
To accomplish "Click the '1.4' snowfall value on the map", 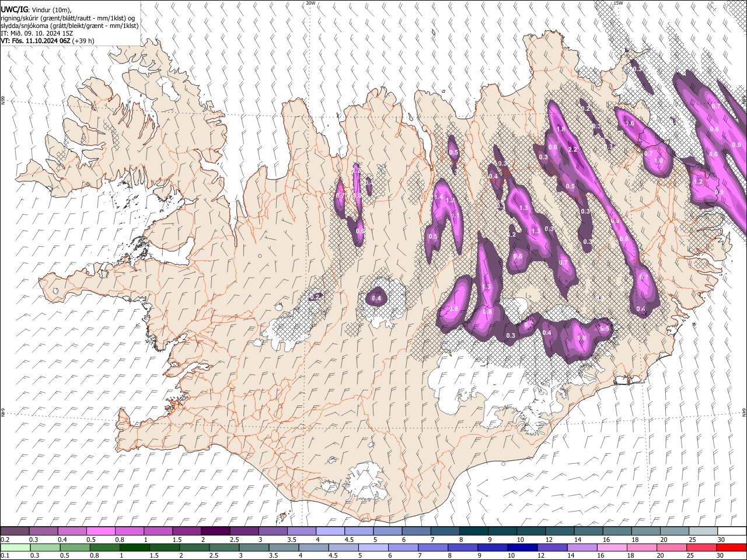I will click(x=438, y=197).
